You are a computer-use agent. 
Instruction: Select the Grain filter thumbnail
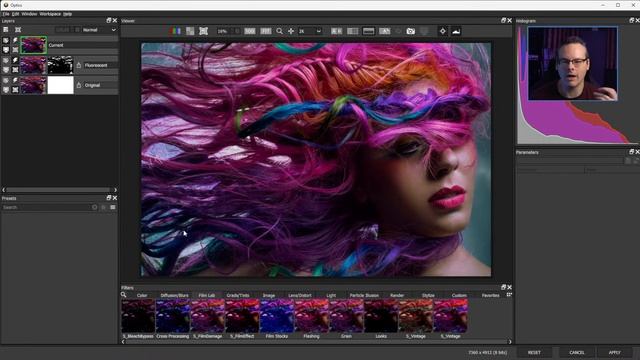pos(346,316)
